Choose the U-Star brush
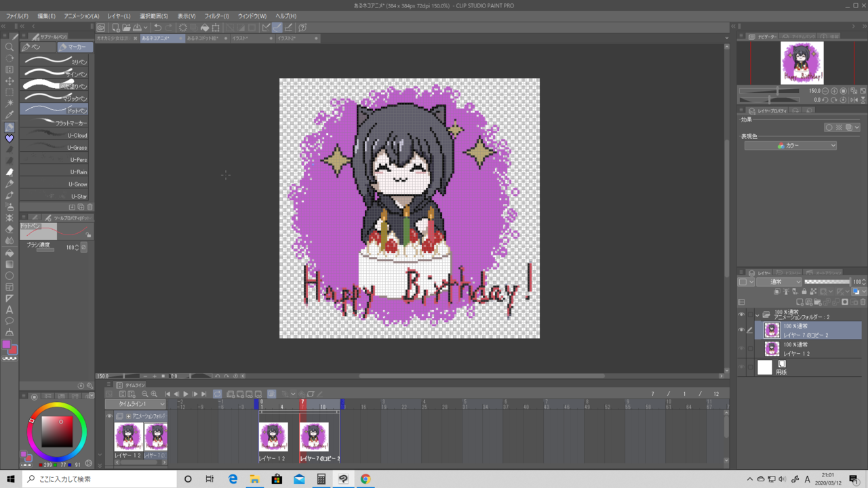 pyautogui.click(x=55, y=196)
